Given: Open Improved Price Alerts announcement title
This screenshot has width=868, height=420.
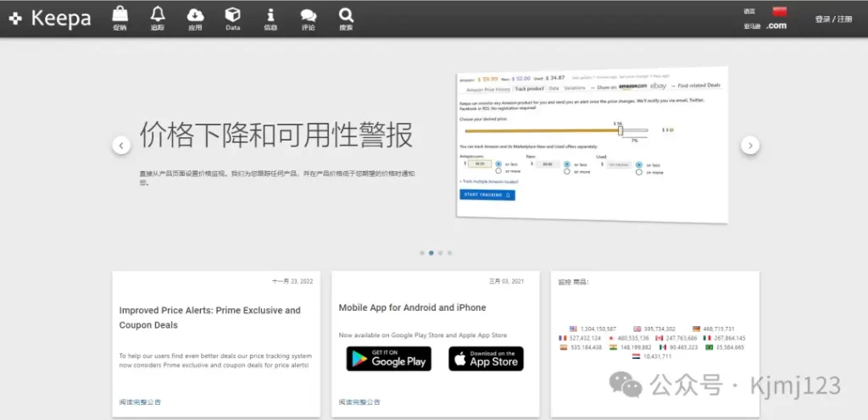Looking at the screenshot, I should coord(210,318).
